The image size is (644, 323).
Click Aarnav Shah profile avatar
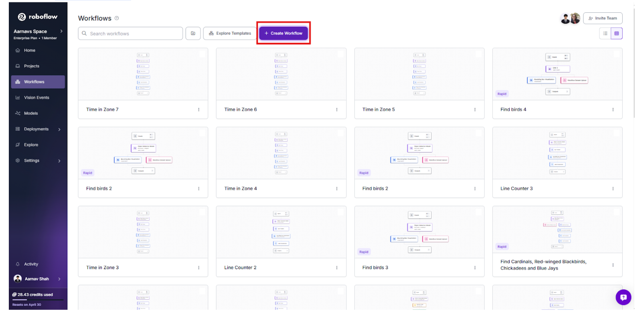(18, 279)
